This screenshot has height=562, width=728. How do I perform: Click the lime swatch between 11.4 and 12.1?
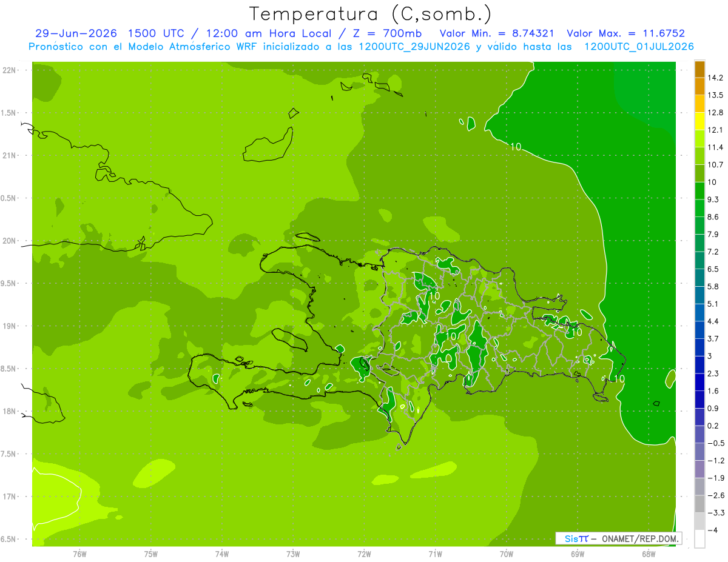tap(699, 138)
